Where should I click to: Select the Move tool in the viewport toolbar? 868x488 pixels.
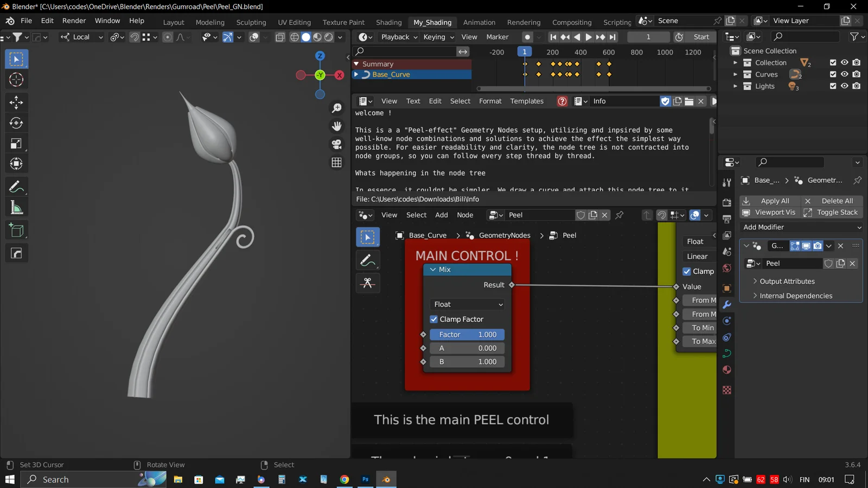(x=16, y=102)
